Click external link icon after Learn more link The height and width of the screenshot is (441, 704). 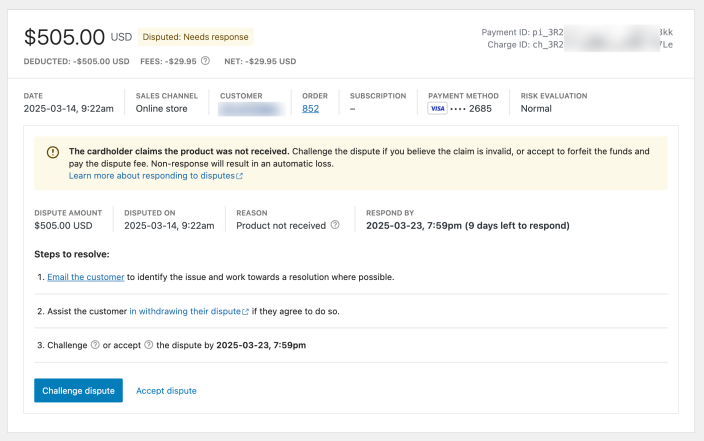coord(240,176)
